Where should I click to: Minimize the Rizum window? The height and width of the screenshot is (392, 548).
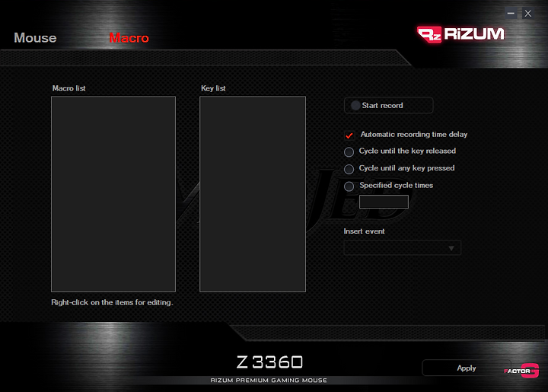(511, 13)
